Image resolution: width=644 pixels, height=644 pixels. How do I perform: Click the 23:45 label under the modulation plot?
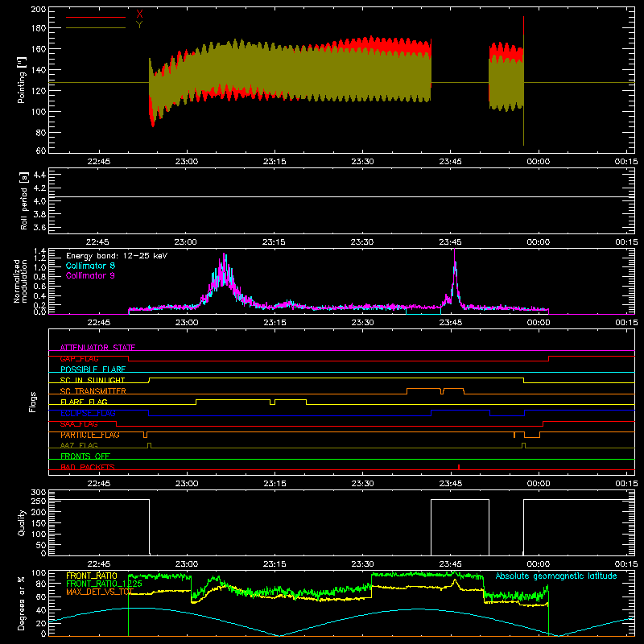(450, 323)
